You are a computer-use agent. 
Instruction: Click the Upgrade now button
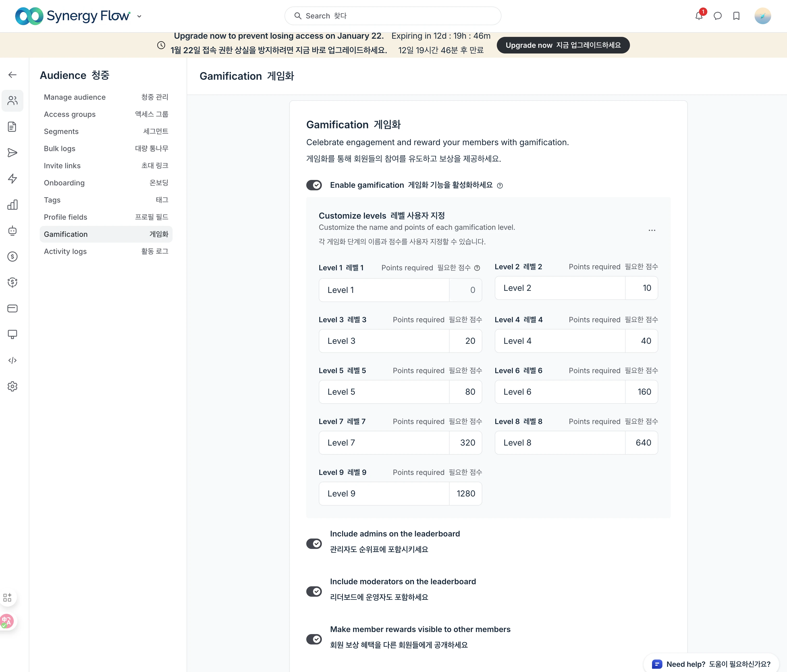[x=563, y=45]
